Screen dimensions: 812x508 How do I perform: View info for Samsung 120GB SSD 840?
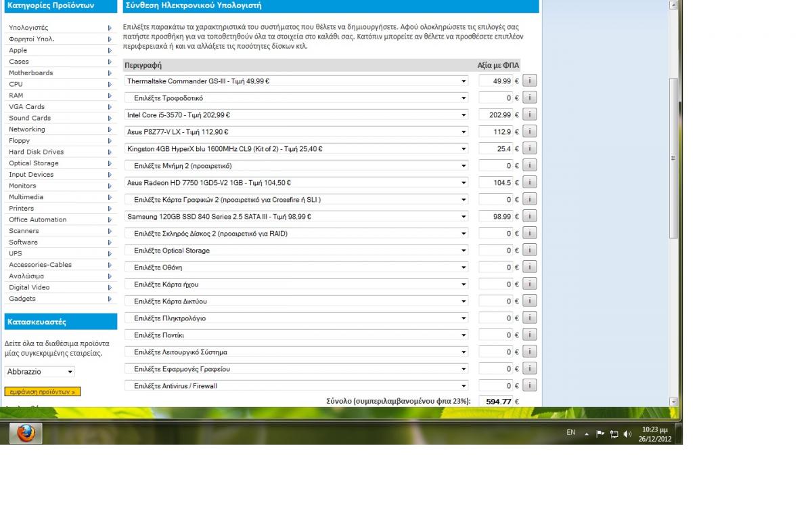tap(530, 216)
